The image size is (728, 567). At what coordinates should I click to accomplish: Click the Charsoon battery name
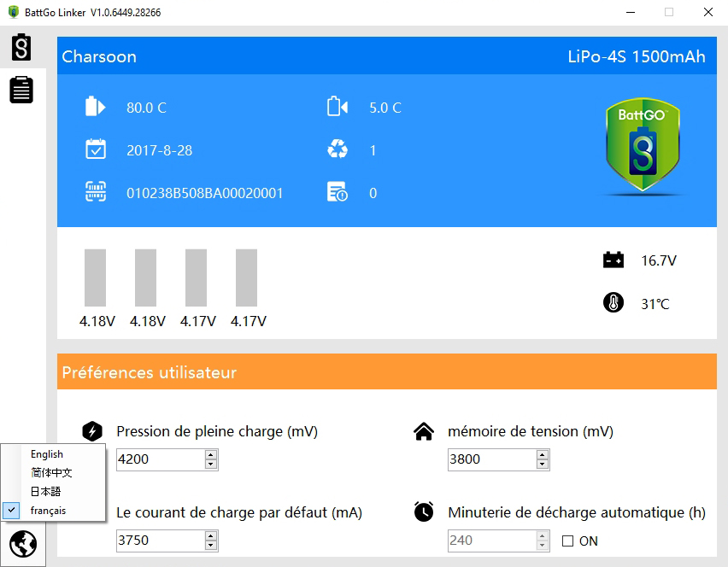pyautogui.click(x=99, y=56)
